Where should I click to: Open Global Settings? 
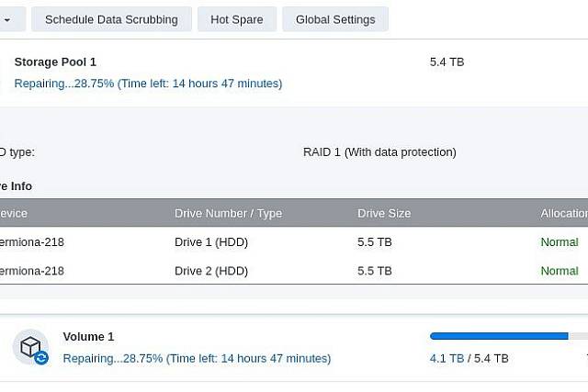(335, 19)
